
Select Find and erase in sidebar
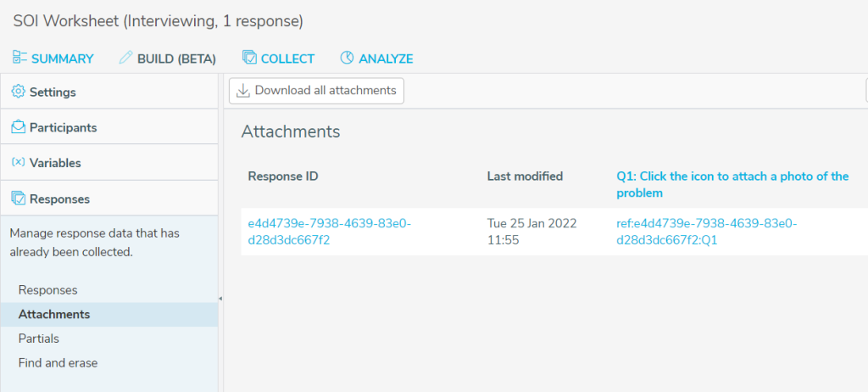58,363
